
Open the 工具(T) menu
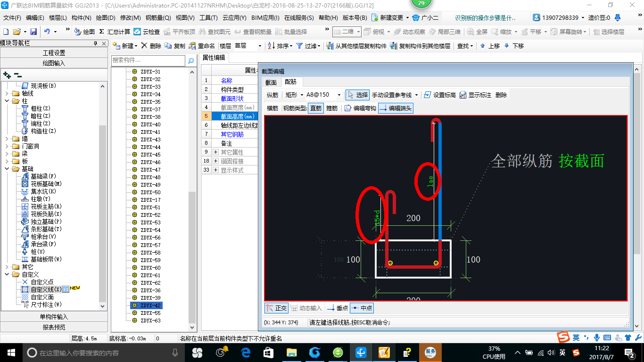pos(208,18)
